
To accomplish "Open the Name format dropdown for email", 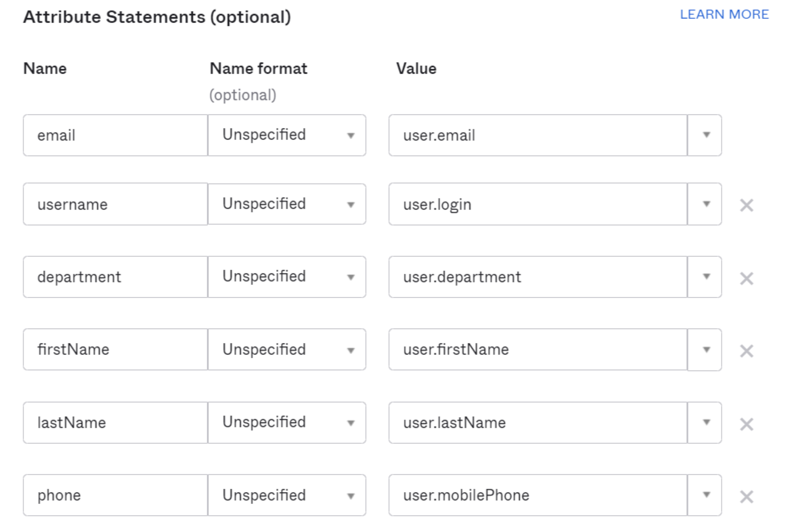I will coord(351,135).
